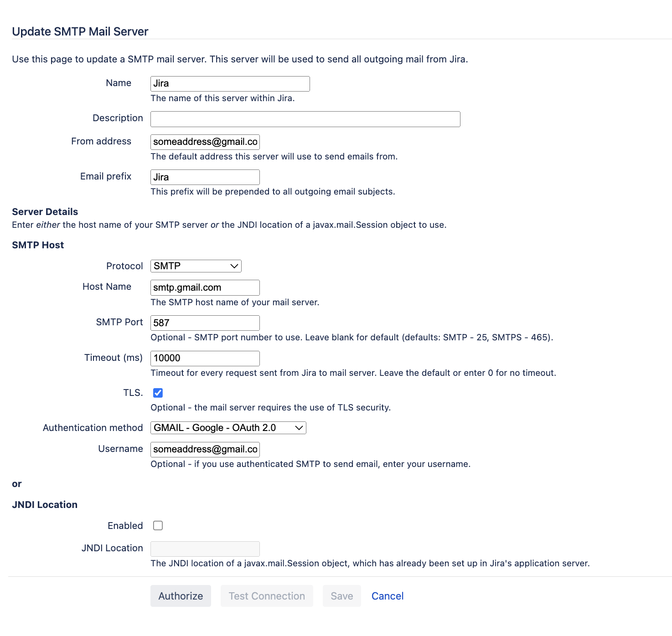Focus the Host Name field
672x636 pixels.
coord(205,287)
